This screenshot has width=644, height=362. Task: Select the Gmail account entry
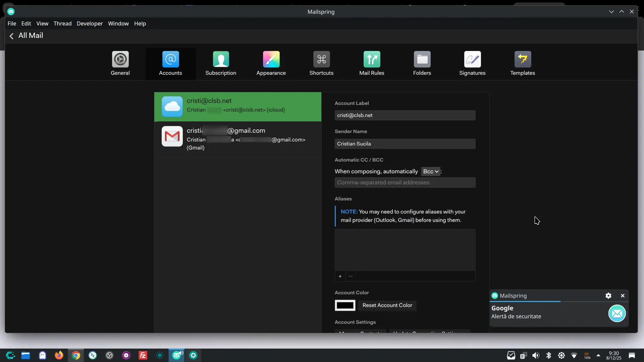tap(237, 139)
